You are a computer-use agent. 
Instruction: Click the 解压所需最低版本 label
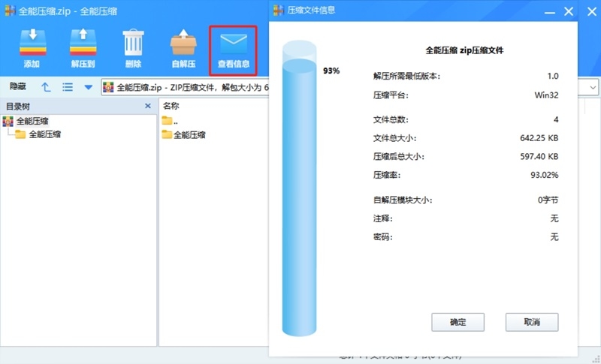pos(406,76)
